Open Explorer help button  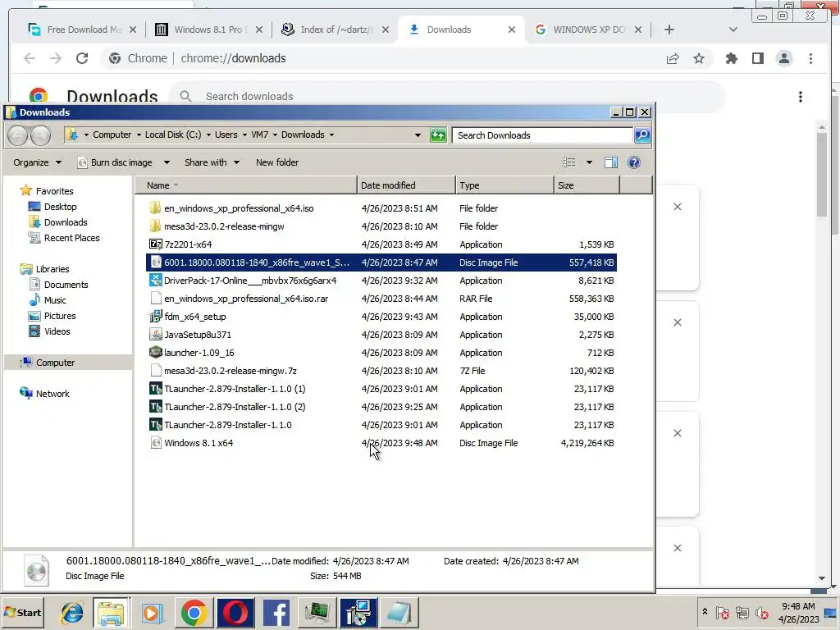pos(634,162)
